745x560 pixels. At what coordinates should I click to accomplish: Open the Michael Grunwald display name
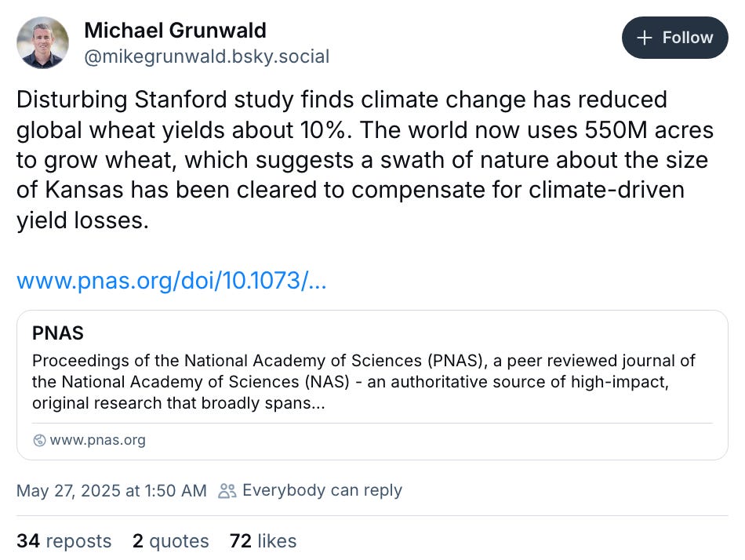(x=175, y=31)
